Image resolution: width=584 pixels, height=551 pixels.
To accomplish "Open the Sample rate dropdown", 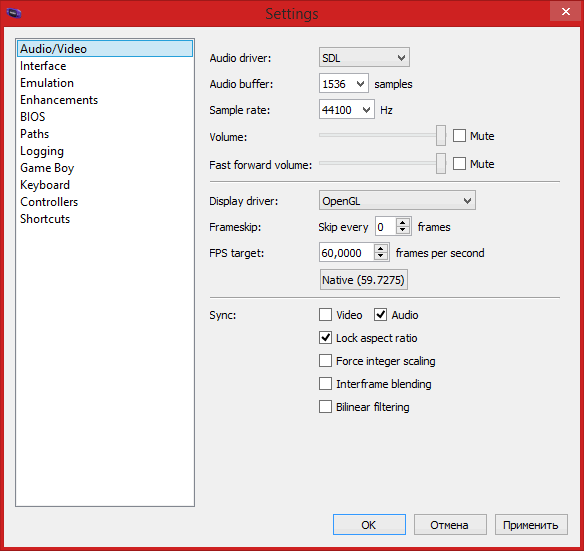I will pyautogui.click(x=347, y=110).
